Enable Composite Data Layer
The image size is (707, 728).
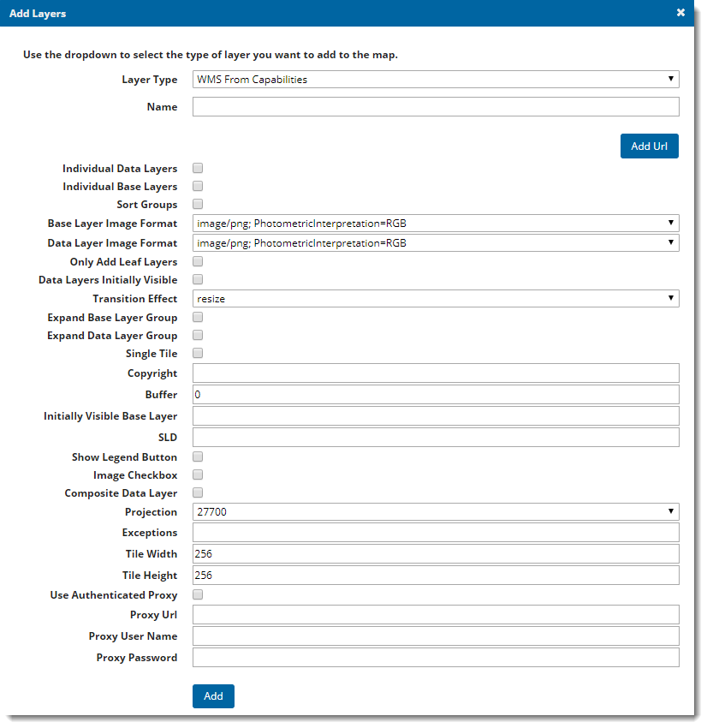(198, 492)
